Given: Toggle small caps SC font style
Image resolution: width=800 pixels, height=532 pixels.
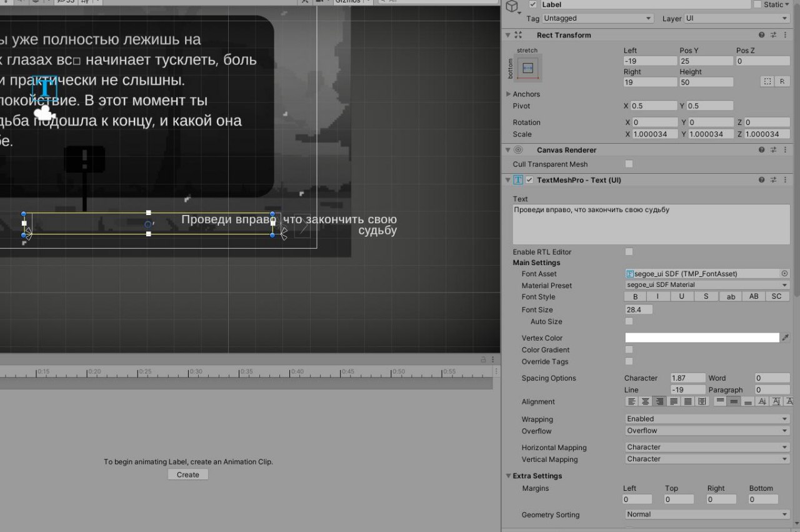Looking at the screenshot, I should 777,296.
